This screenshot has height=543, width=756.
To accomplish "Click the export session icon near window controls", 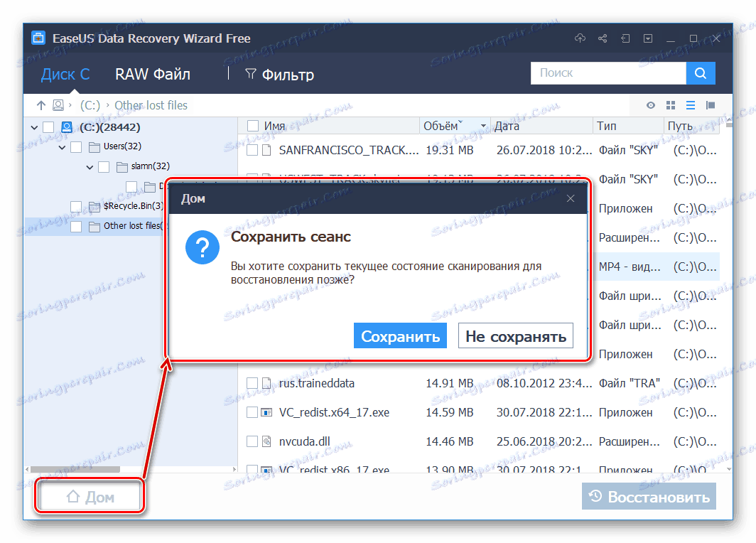I will 625,38.
